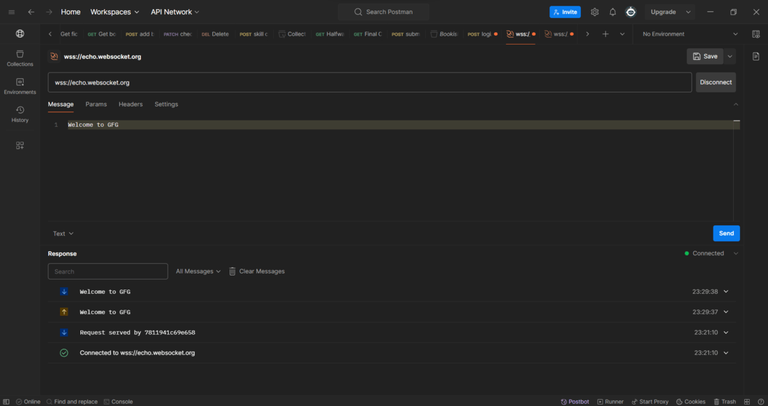
Task: Open Trash from the status bar
Action: (x=725, y=402)
